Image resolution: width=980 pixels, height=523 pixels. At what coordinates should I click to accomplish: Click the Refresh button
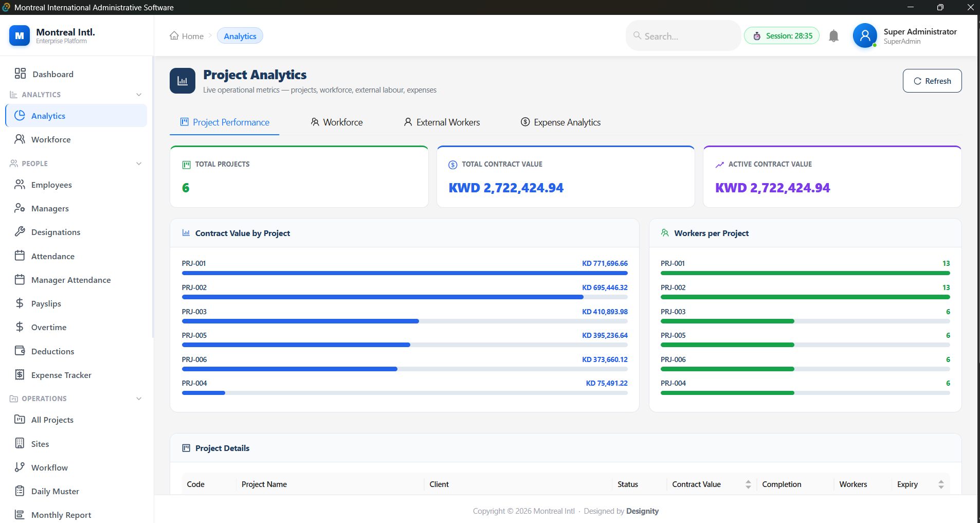pyautogui.click(x=932, y=81)
